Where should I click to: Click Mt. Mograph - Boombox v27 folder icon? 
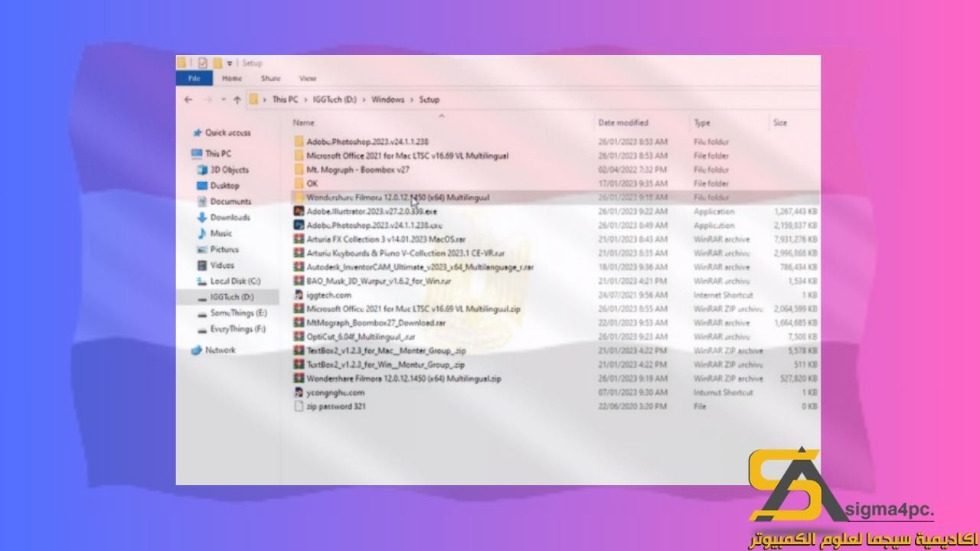(299, 169)
